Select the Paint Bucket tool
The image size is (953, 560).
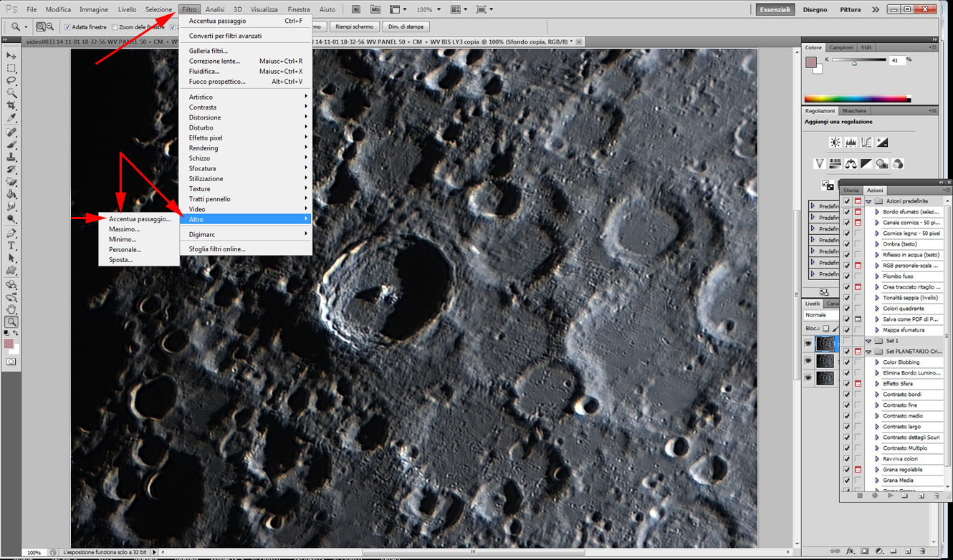click(11, 194)
